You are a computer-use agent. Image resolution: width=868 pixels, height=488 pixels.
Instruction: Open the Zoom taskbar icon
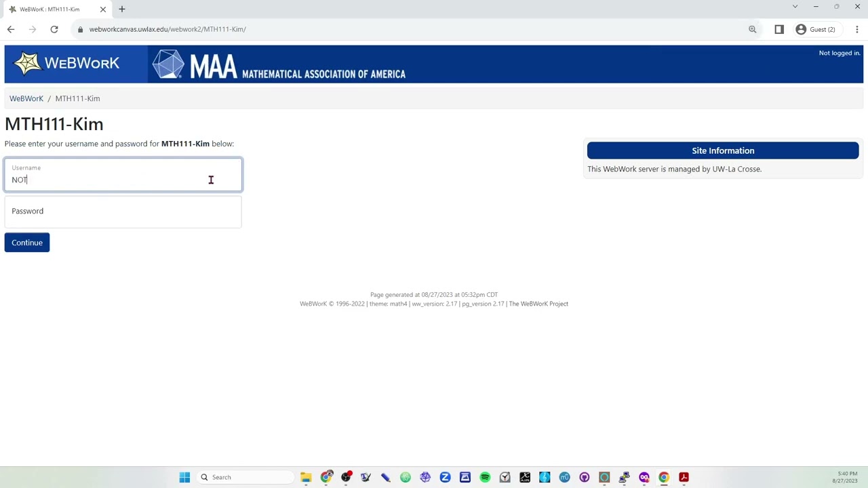point(445,477)
